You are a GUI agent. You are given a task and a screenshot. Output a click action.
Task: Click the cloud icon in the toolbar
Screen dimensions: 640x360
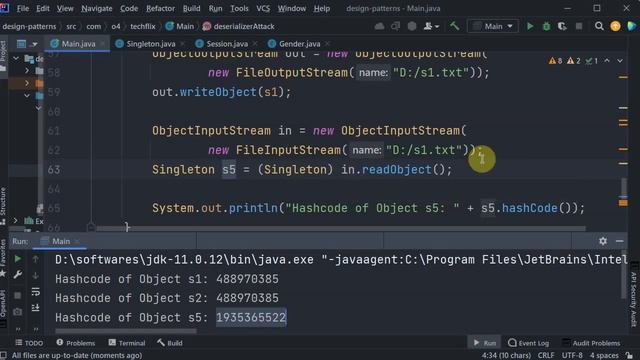coord(379,27)
